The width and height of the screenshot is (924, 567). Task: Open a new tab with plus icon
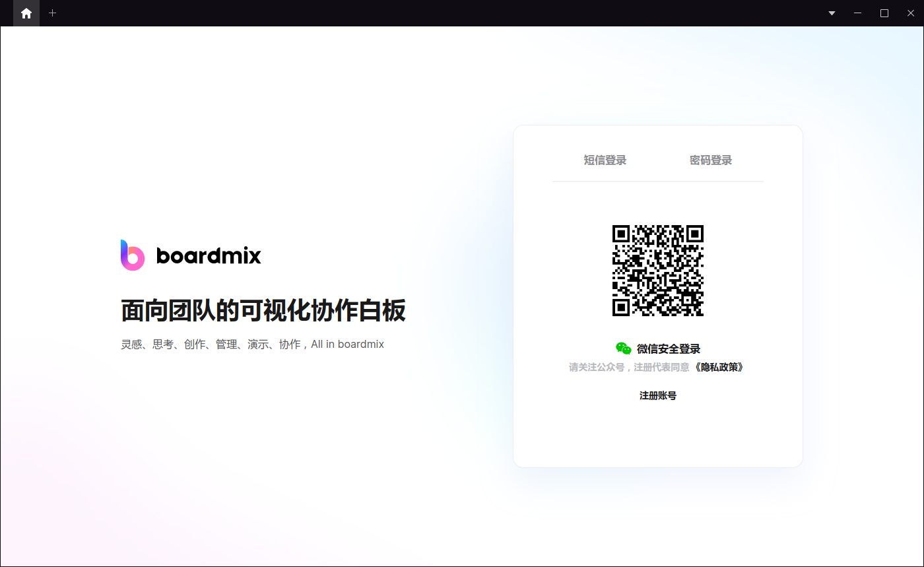[53, 13]
